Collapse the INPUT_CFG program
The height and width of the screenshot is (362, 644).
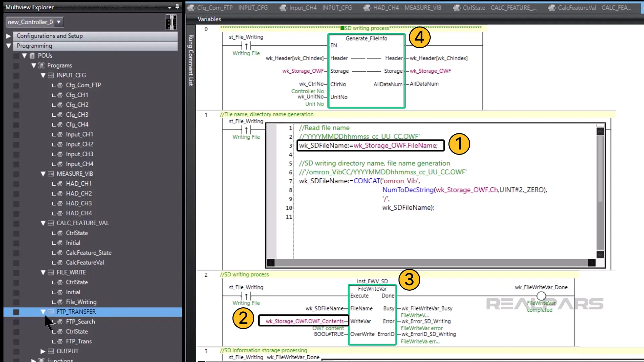[43, 75]
